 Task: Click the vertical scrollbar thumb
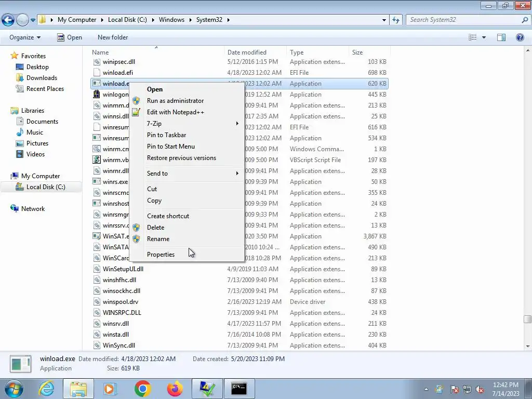pos(527,320)
